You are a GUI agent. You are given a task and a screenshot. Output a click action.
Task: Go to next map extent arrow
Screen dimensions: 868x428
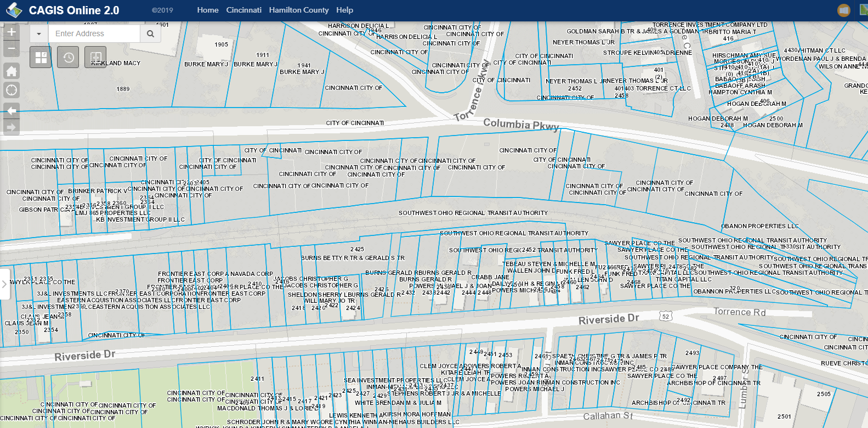click(12, 127)
